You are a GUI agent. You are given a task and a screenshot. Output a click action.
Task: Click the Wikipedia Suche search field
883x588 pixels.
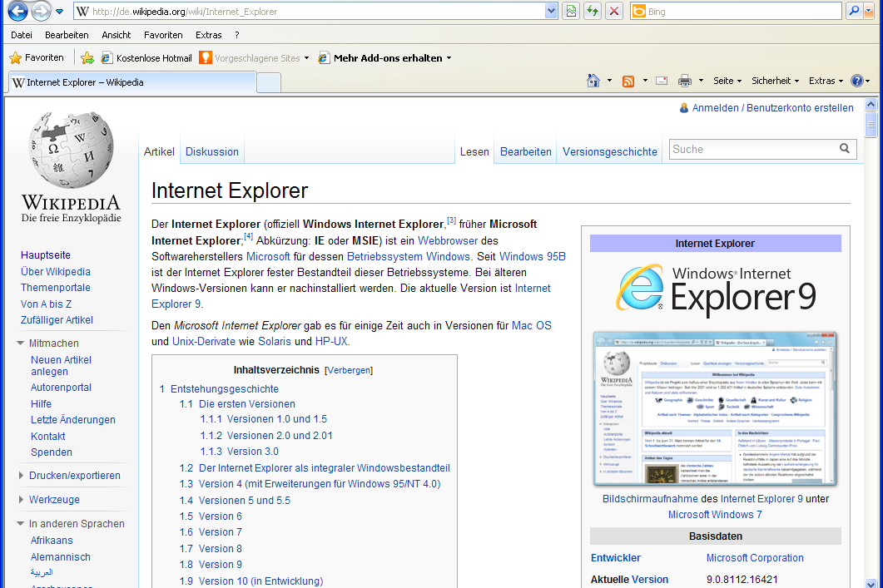(752, 149)
